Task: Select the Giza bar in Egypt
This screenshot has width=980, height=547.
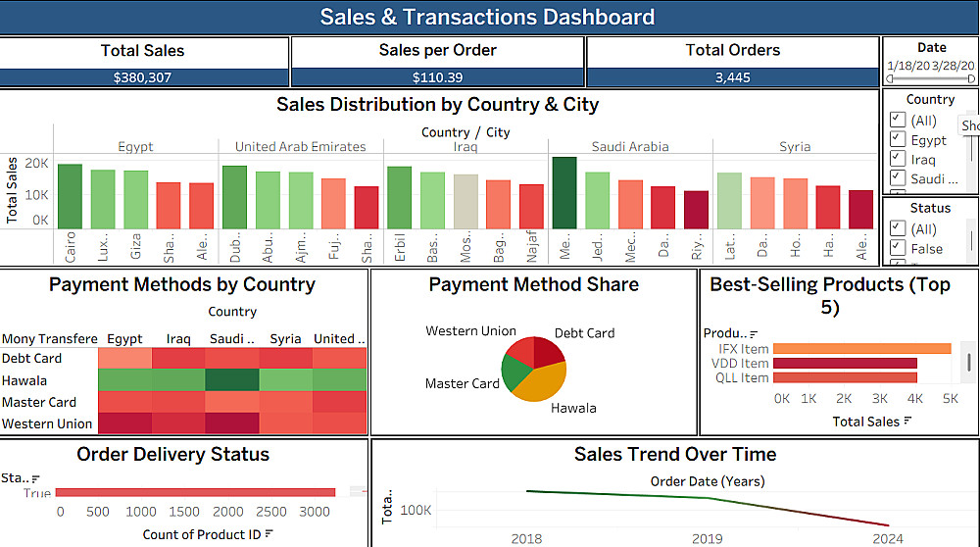Action: pos(135,200)
